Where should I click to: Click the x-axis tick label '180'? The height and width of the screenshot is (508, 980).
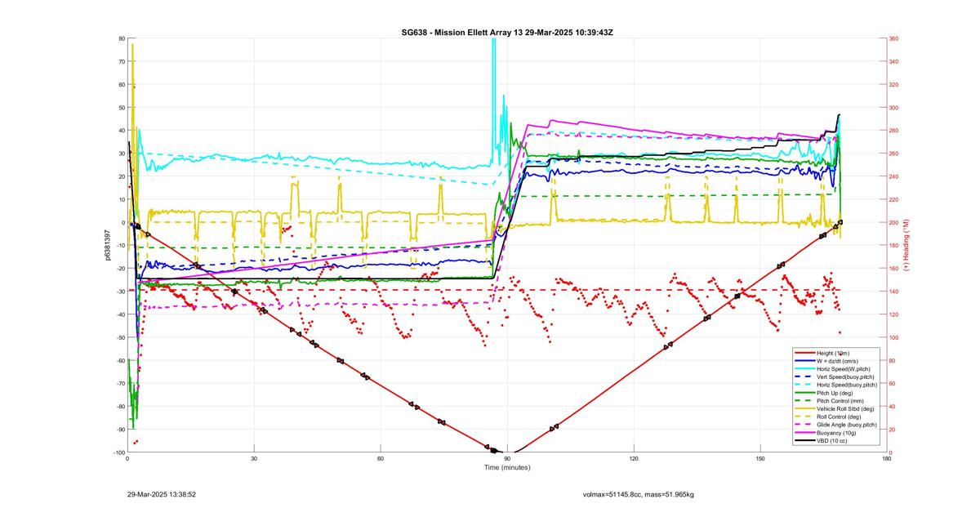click(x=887, y=459)
